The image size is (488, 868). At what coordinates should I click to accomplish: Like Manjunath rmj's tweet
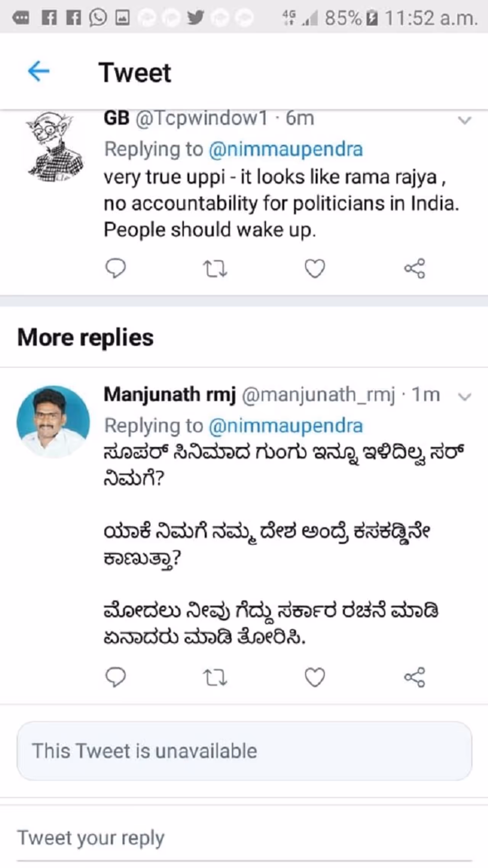pos(315,678)
